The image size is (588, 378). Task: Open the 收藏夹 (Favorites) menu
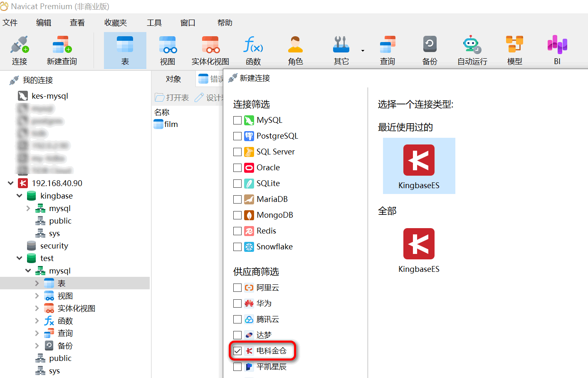[116, 23]
